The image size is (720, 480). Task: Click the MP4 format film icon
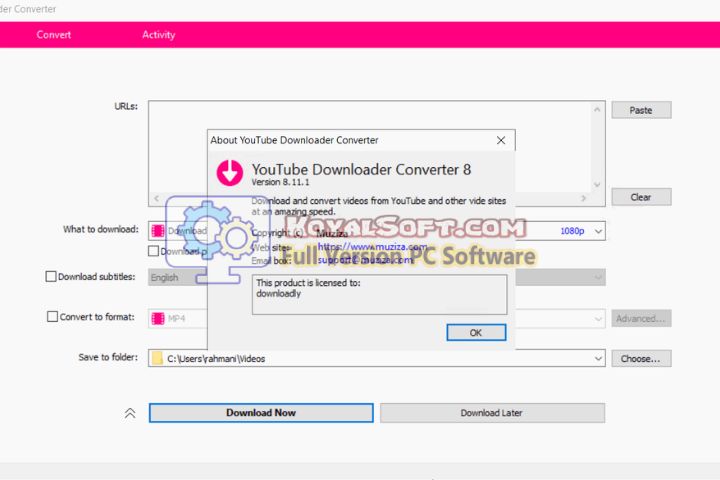[158, 318]
